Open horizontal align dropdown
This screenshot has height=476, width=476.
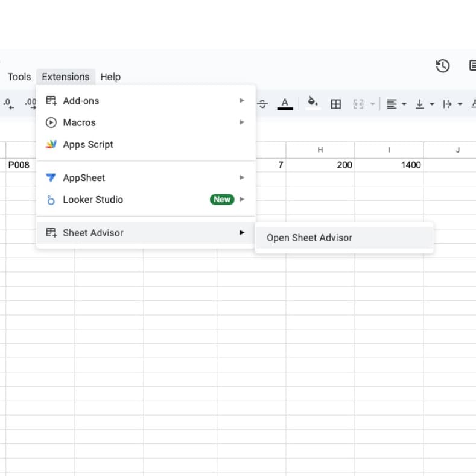click(396, 104)
